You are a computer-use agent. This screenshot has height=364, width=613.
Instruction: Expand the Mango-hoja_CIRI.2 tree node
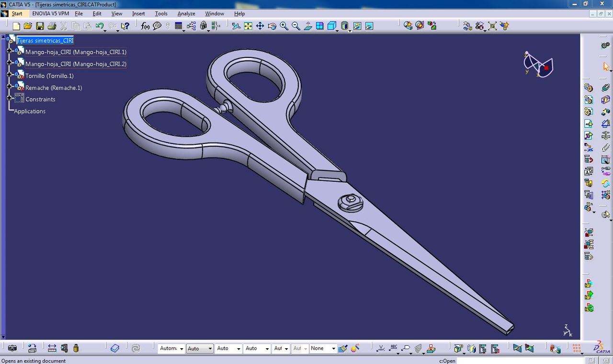tap(10, 62)
